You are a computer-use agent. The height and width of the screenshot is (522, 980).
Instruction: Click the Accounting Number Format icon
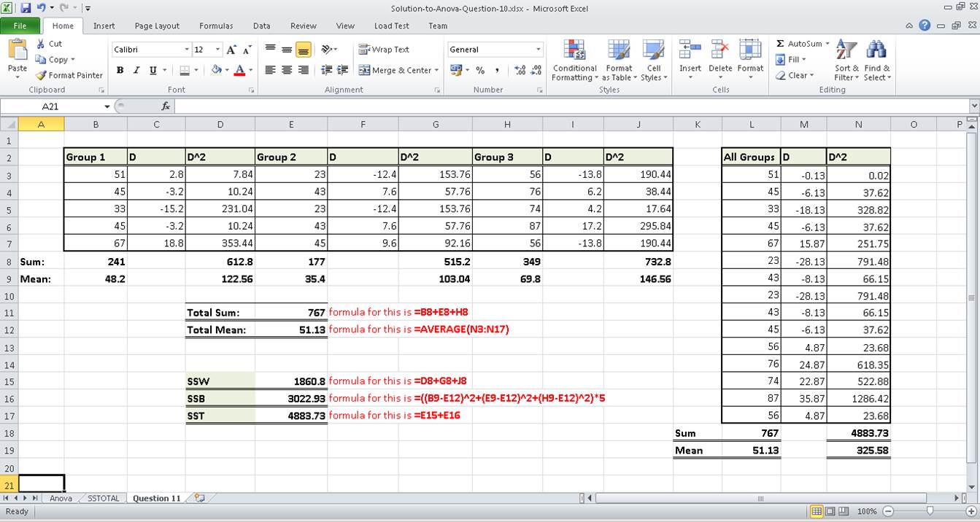pos(456,71)
